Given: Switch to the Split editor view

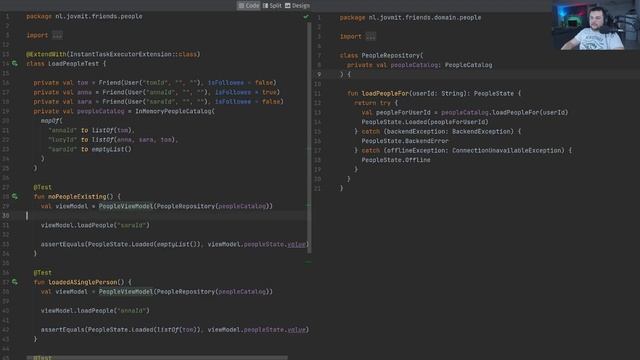Looking at the screenshot, I should 272,5.
